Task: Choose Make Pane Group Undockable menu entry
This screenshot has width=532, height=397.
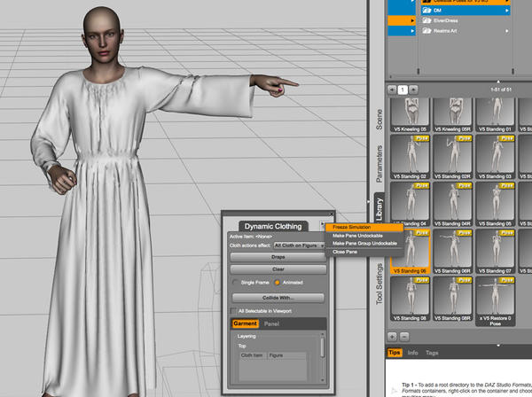Action: click(364, 244)
